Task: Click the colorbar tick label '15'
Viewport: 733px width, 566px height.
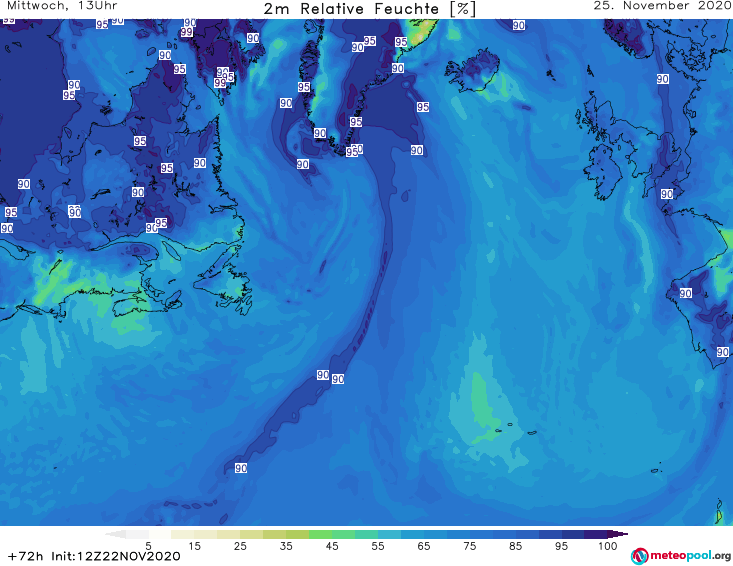Action: tap(194, 546)
